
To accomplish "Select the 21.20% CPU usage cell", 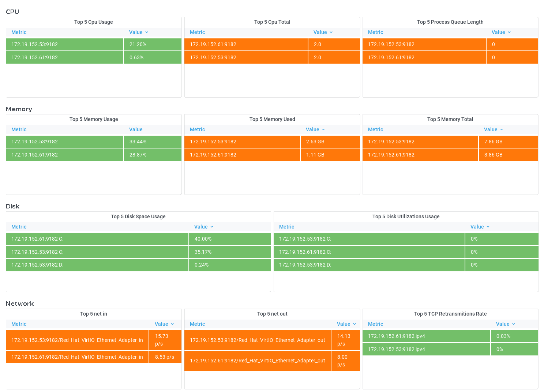I will click(x=153, y=44).
